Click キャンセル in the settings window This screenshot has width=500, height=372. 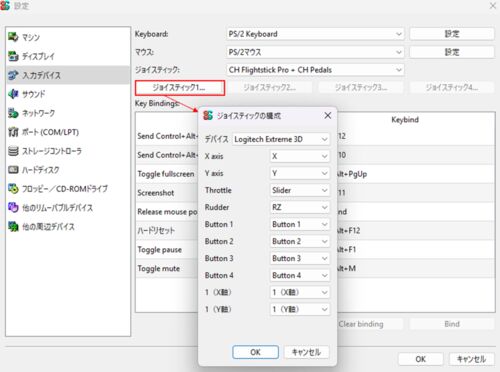[x=471, y=359]
